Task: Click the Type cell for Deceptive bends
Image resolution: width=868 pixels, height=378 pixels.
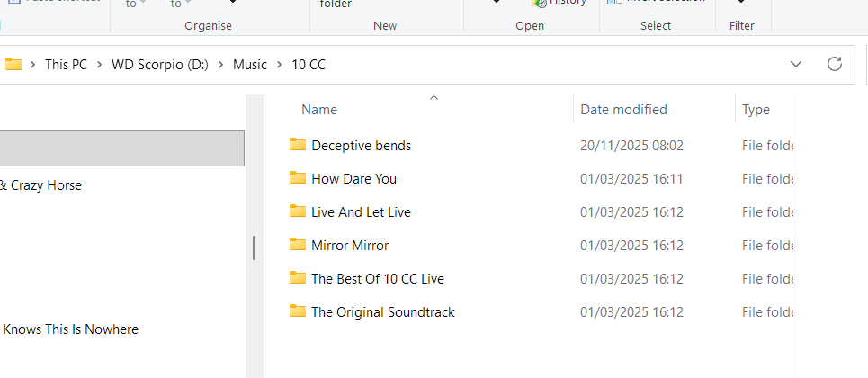Action: 768,146
